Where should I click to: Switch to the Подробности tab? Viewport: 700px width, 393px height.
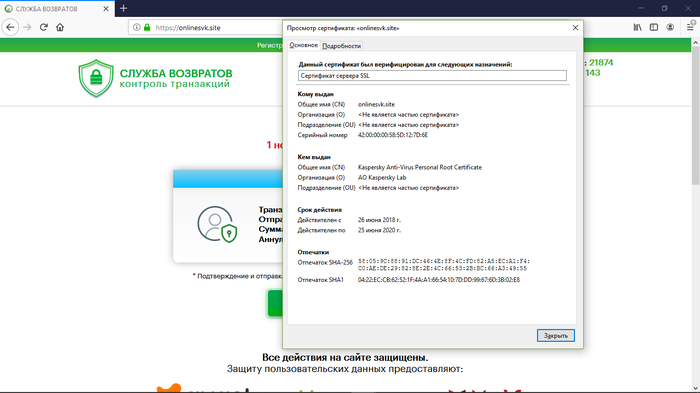342,46
